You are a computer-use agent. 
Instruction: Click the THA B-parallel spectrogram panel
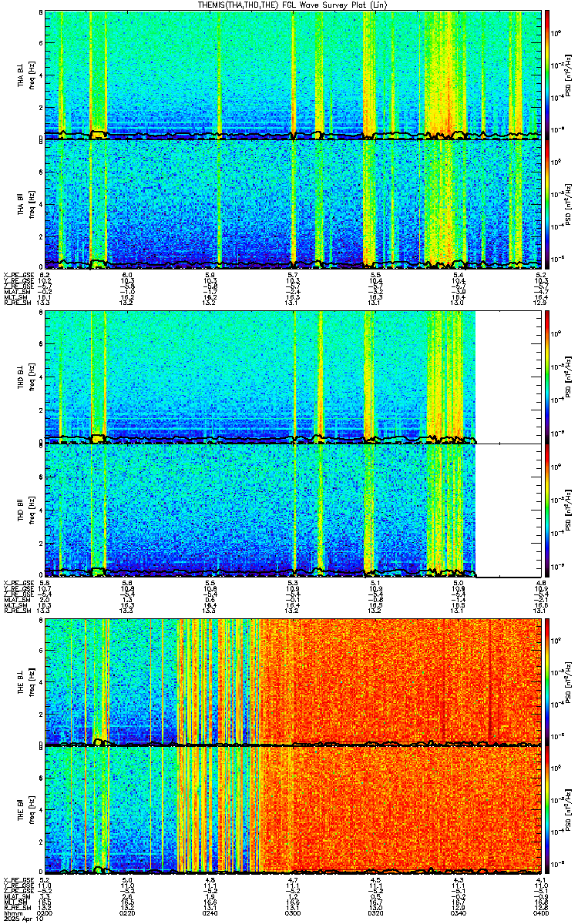click(x=294, y=203)
